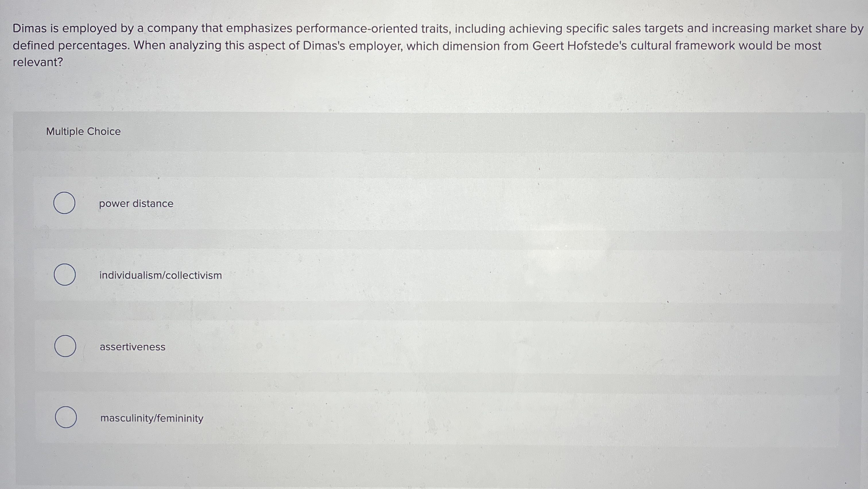Select the individualism/collectivism radio button
868x489 pixels.
pyautogui.click(x=65, y=275)
